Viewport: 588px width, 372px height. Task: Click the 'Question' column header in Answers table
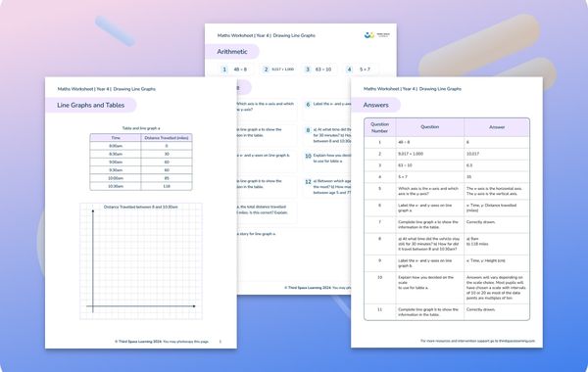pos(430,127)
